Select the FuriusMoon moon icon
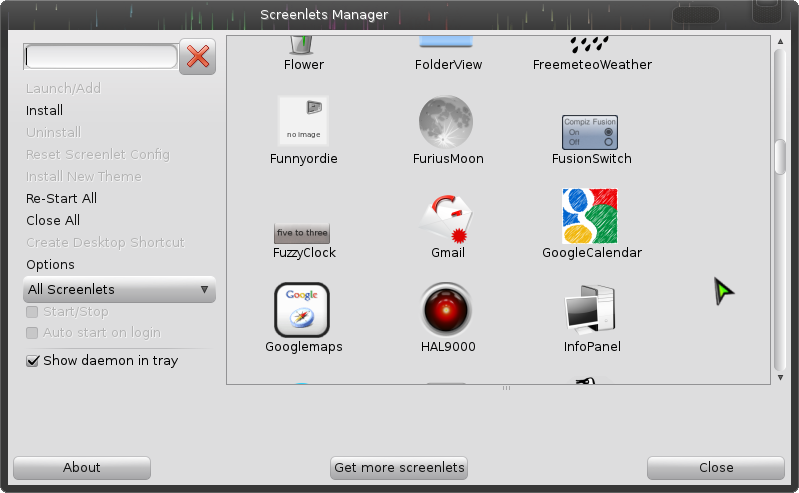This screenshot has height=493, width=799. click(x=445, y=121)
